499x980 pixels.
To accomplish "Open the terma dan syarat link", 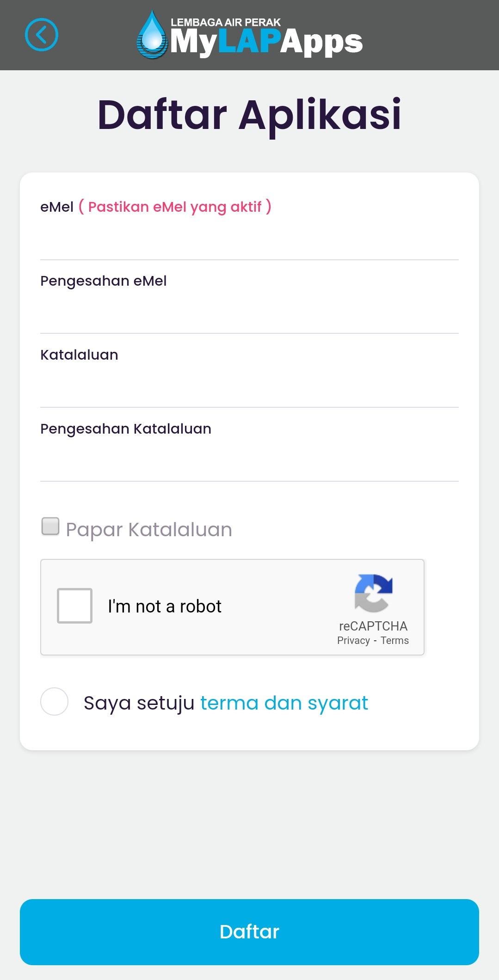I will point(284,703).
